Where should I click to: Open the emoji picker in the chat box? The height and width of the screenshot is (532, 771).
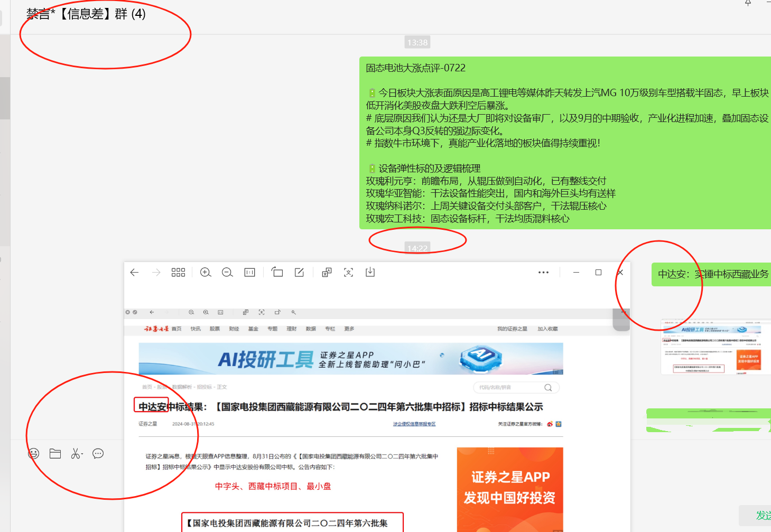pos(33,453)
